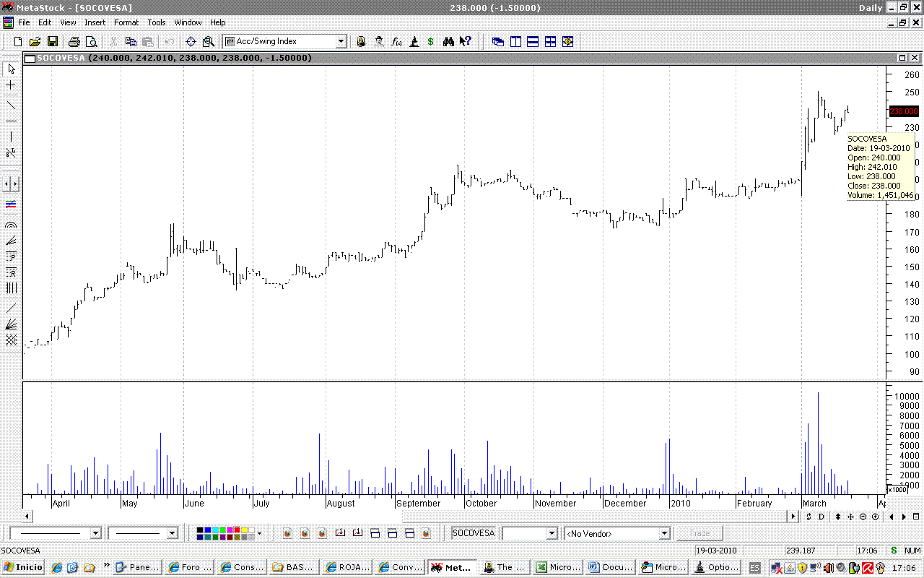This screenshot has height=578, width=924.
Task: Expand the color palette arrow
Action: (x=259, y=533)
